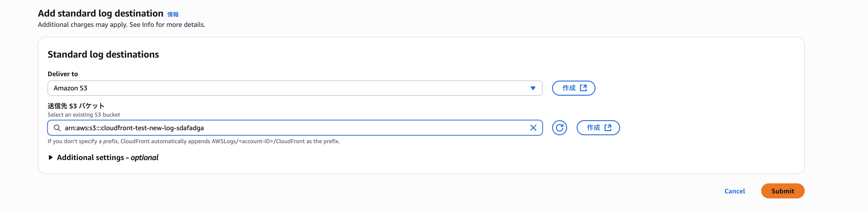The width and height of the screenshot is (868, 212).
Task: Click the Select an existing S3 bucket hint
Action: (83, 115)
